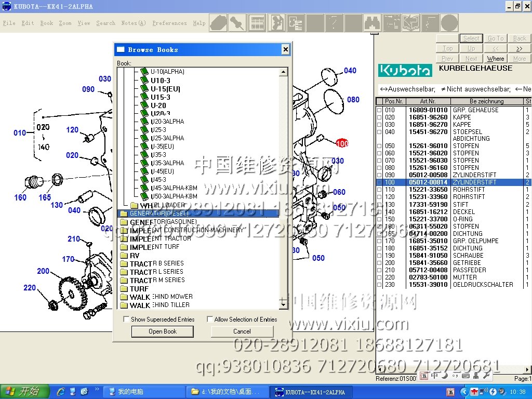The width and height of the screenshot is (532, 399).
Task: Tick the checkbox for position 010 row
Action: tap(379, 110)
